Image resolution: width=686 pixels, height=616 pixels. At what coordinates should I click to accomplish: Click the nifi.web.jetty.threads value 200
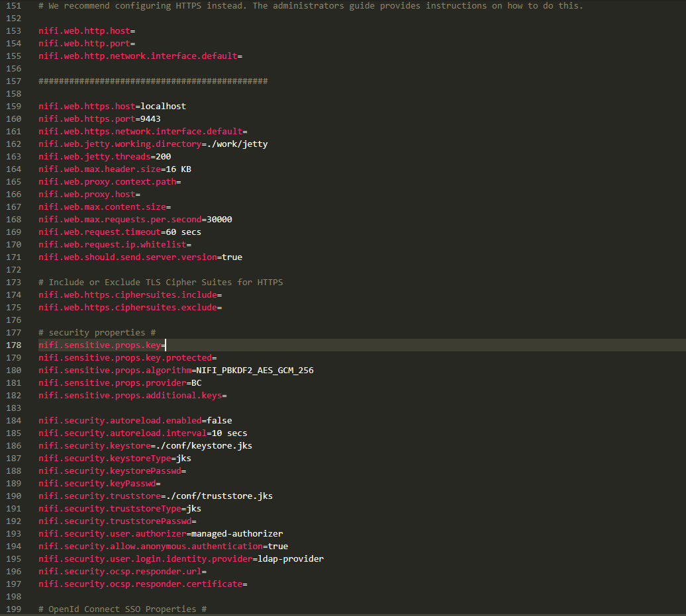(163, 157)
